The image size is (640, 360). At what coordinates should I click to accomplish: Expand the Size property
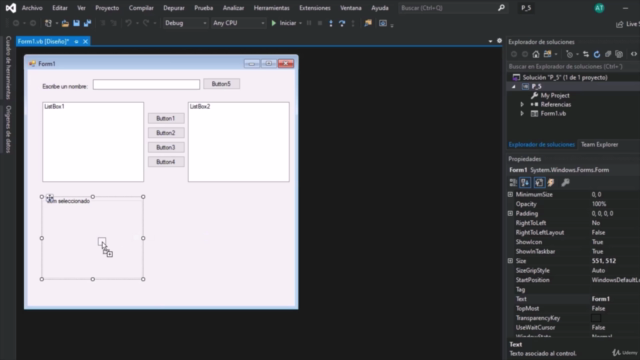[x=510, y=261]
